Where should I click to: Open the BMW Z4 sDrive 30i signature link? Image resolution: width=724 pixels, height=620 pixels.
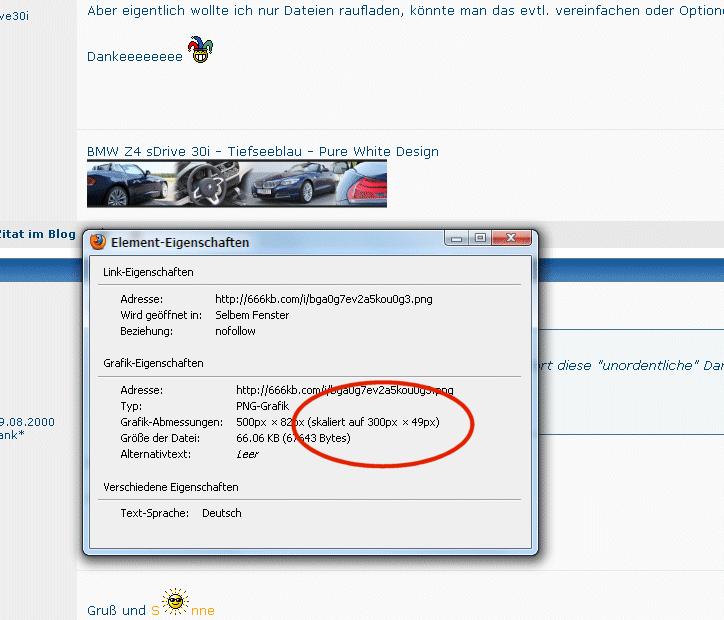point(262,152)
